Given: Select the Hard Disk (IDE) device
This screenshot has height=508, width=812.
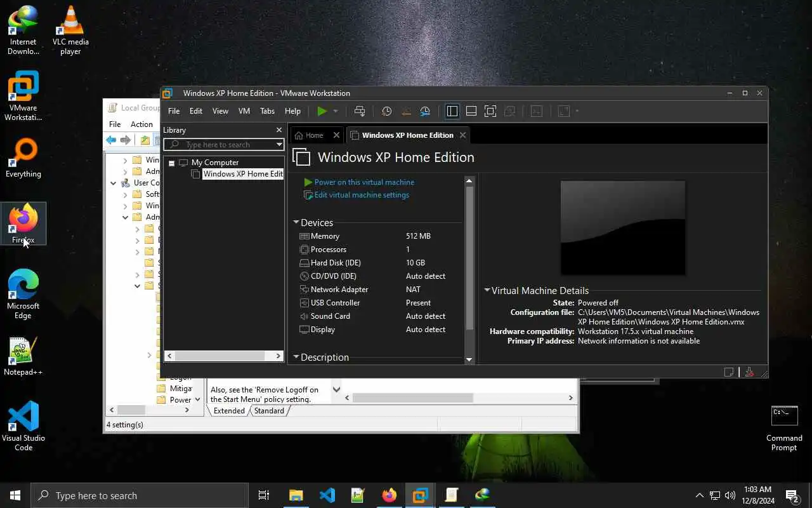Looking at the screenshot, I should click(x=379, y=263).
